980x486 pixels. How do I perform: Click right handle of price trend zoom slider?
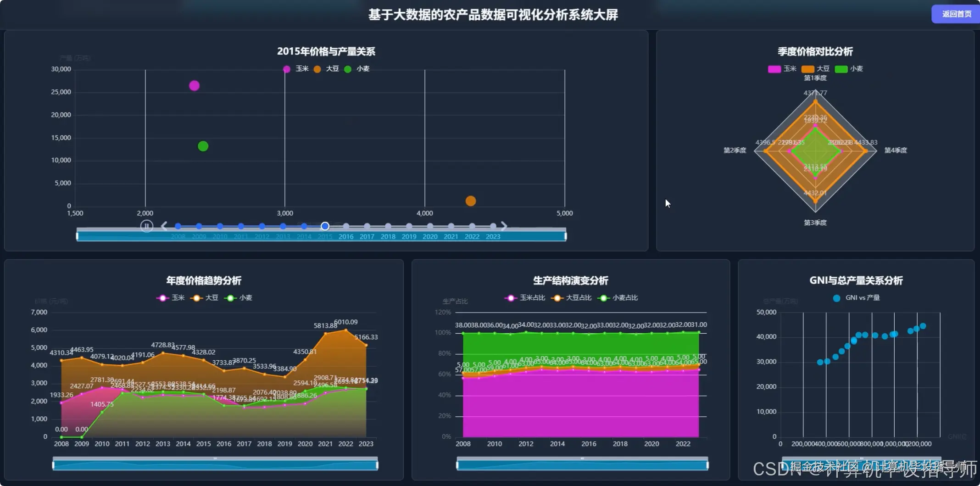(x=377, y=465)
